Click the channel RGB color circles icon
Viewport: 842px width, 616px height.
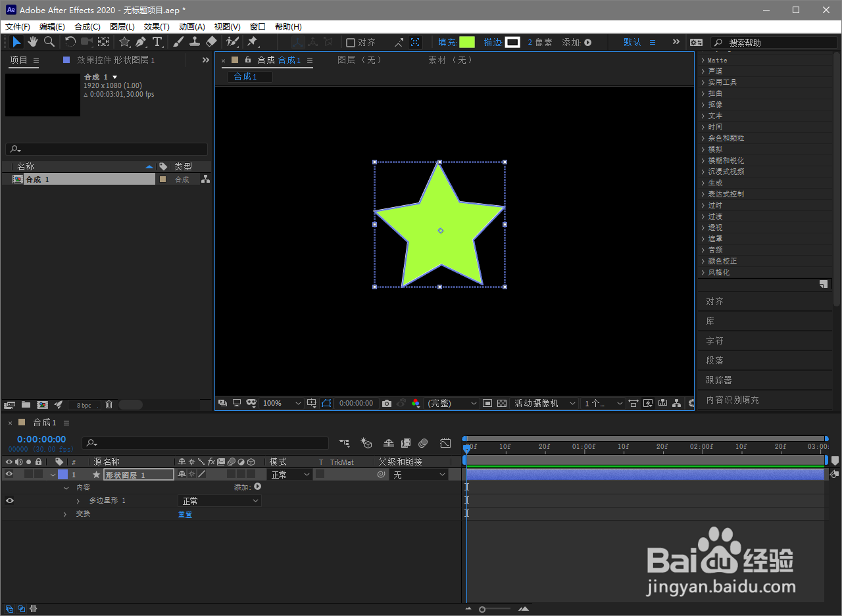pos(416,403)
